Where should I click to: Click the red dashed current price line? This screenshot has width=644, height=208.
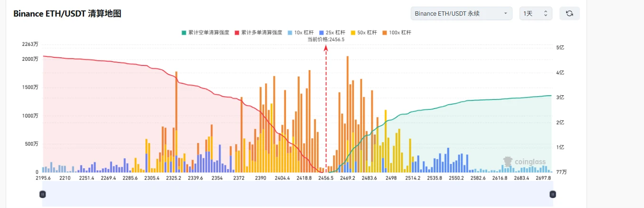tap(326, 109)
